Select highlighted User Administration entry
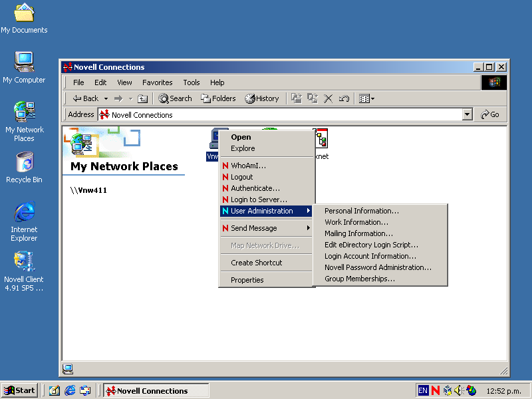The width and height of the screenshot is (532, 399). [x=266, y=211]
